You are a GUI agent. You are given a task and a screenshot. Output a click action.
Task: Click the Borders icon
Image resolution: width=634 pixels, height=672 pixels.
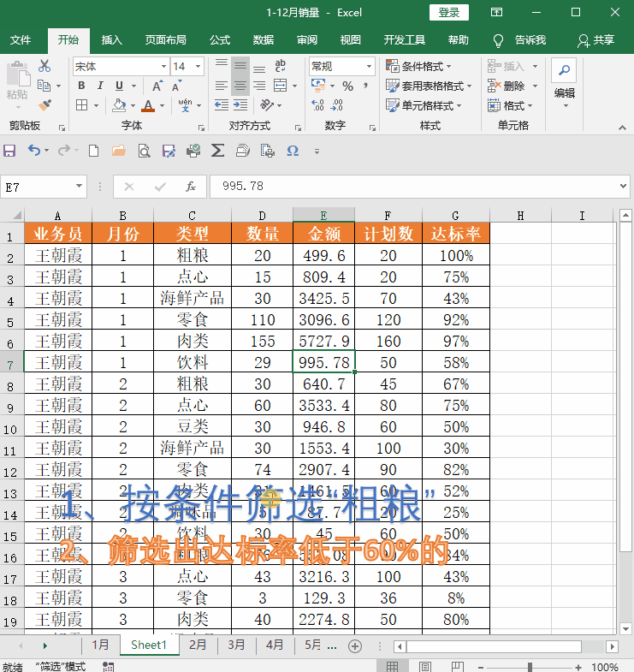point(81,105)
